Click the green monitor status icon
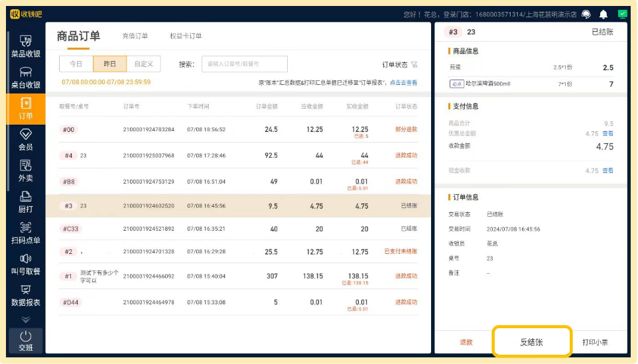This screenshot has width=638, height=364. (622, 14)
